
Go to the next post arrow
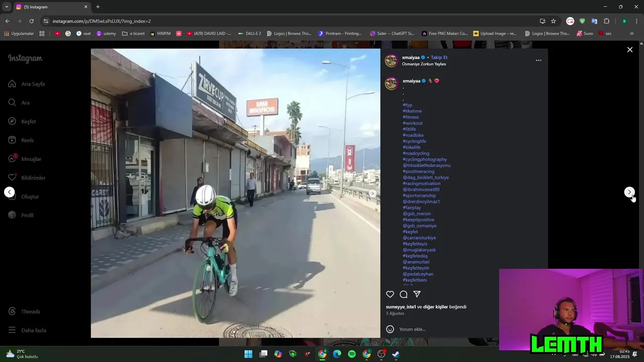click(629, 192)
